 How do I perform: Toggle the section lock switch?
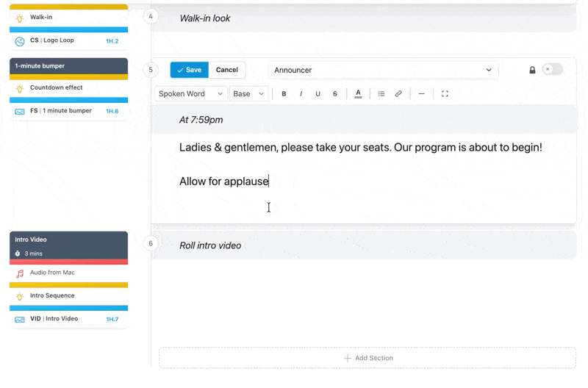pyautogui.click(x=552, y=70)
